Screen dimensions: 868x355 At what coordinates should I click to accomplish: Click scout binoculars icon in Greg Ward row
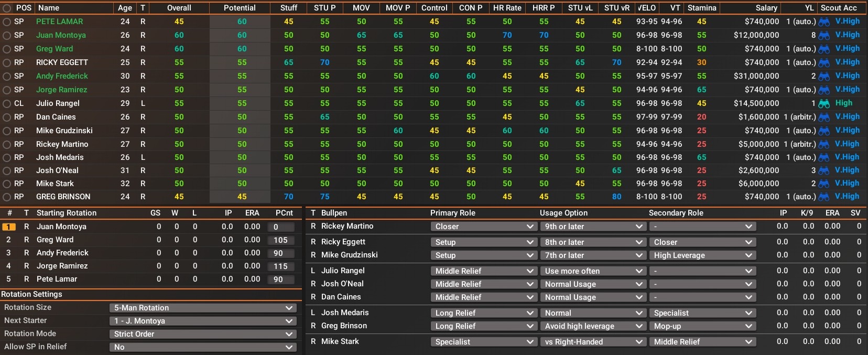[824, 49]
